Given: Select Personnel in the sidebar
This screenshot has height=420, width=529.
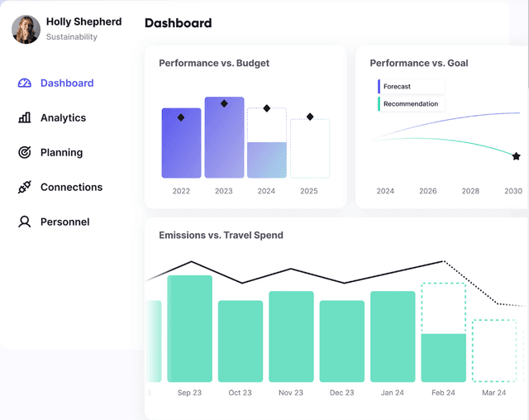Looking at the screenshot, I should click(x=64, y=222).
